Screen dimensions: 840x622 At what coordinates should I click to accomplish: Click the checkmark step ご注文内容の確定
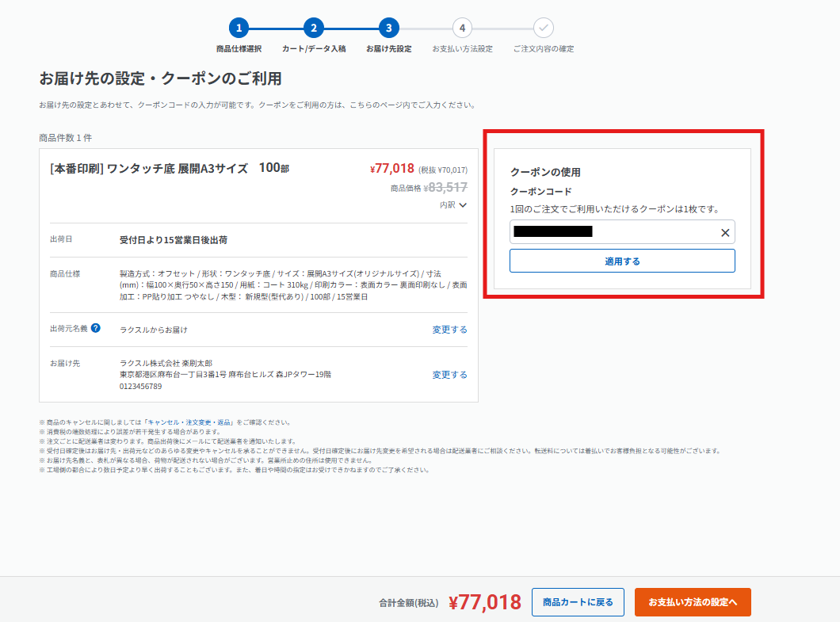click(x=543, y=28)
